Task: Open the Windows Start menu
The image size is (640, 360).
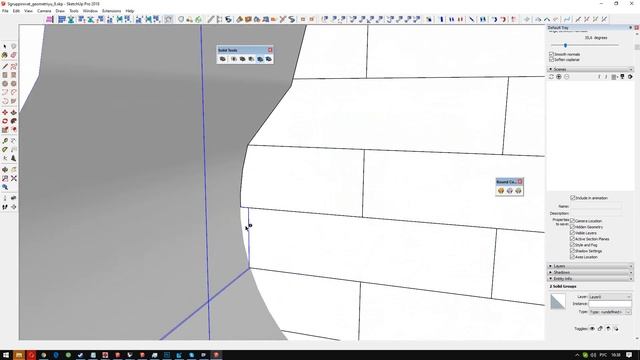Action: [x=6, y=355]
